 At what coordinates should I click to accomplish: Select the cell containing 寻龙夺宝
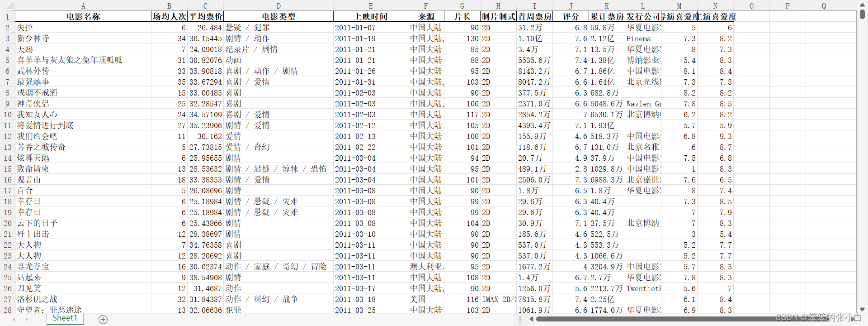[x=83, y=267]
